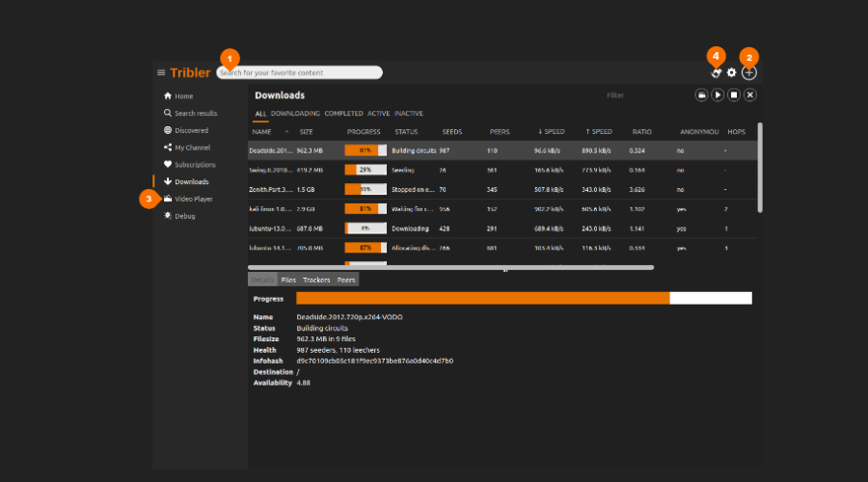Sort downloads by PROGRESS column header
The width and height of the screenshot is (868, 482).
364,132
